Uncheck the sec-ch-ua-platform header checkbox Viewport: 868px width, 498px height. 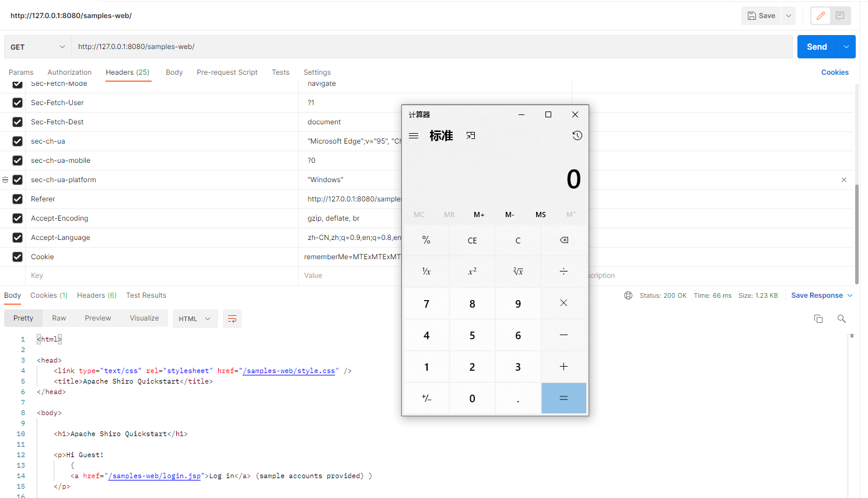17,180
